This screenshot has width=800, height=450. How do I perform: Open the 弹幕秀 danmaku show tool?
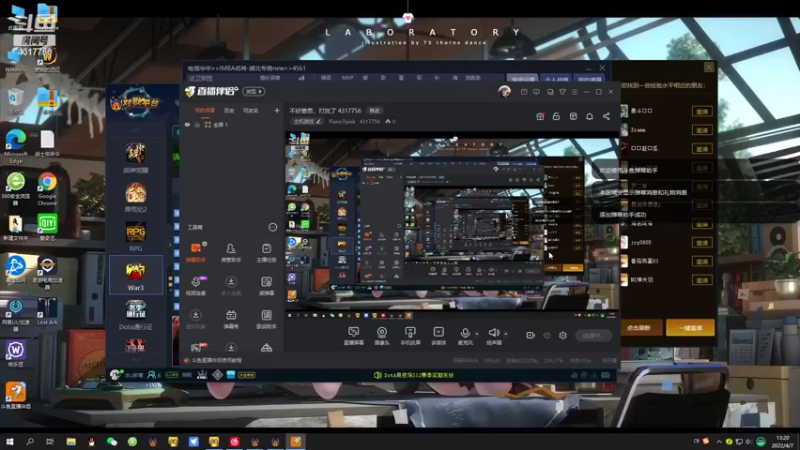pyautogui.click(x=231, y=319)
